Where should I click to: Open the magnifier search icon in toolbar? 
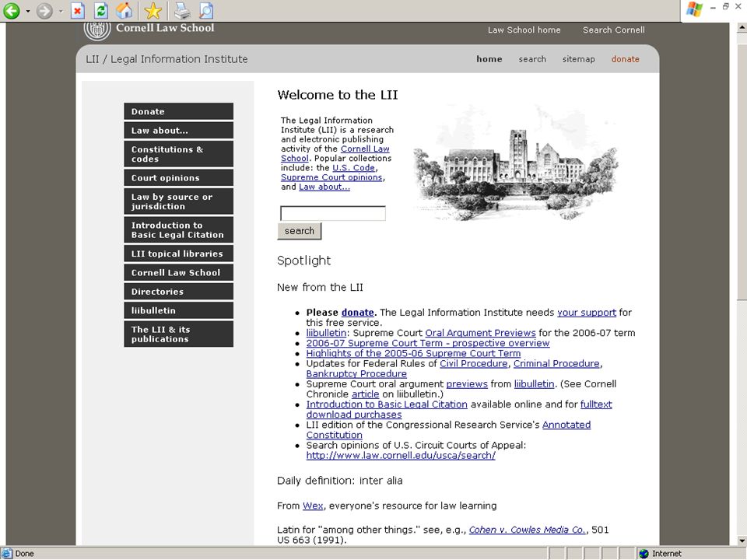click(205, 10)
